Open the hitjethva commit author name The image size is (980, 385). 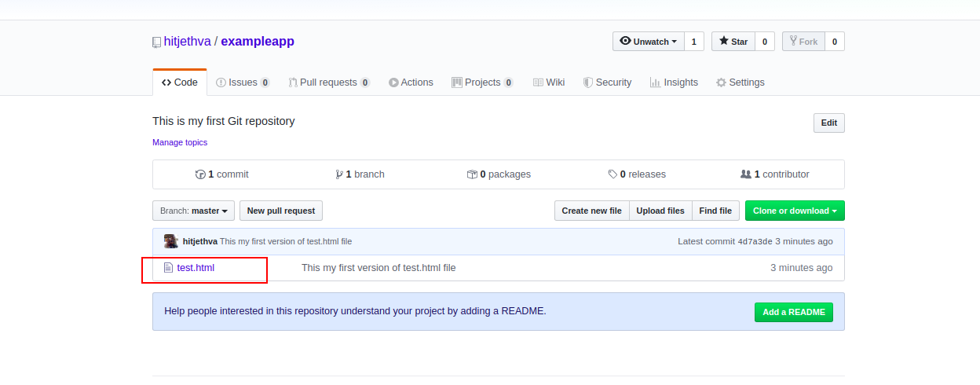click(x=200, y=242)
